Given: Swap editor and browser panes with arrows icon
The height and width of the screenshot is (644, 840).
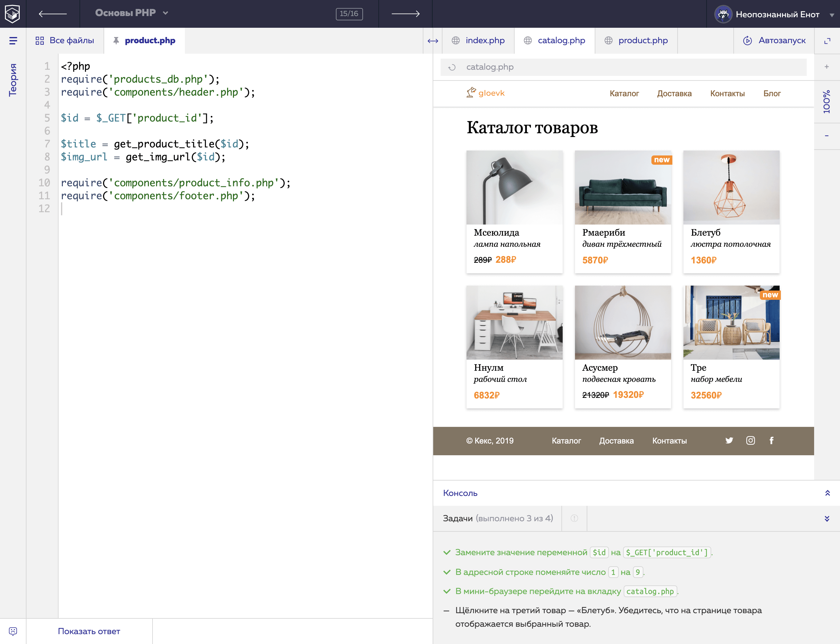Looking at the screenshot, I should click(432, 40).
